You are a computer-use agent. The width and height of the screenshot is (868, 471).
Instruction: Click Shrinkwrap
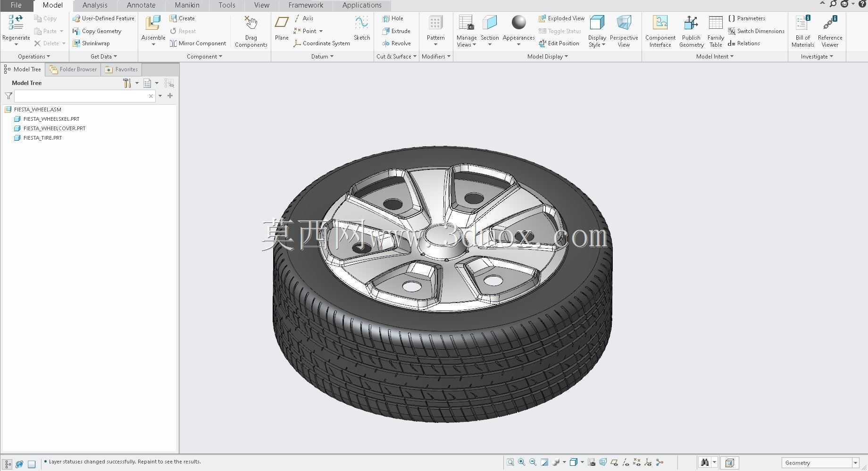click(91, 43)
